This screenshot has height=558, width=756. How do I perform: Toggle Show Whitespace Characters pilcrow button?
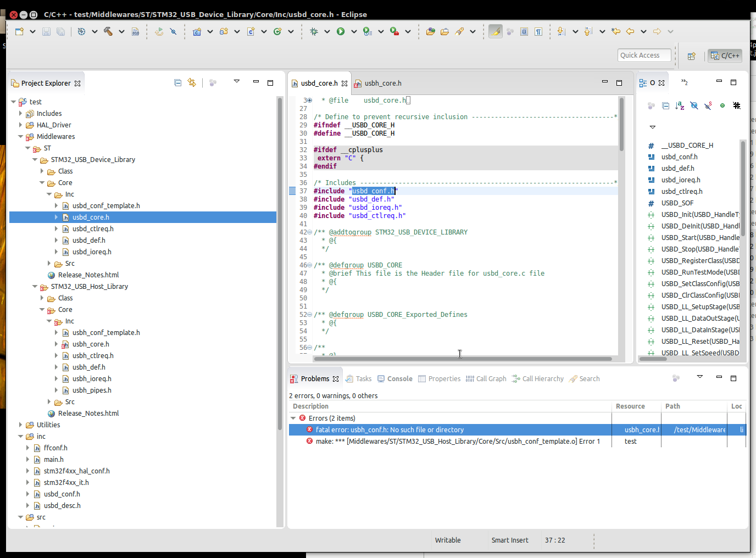[x=538, y=31]
